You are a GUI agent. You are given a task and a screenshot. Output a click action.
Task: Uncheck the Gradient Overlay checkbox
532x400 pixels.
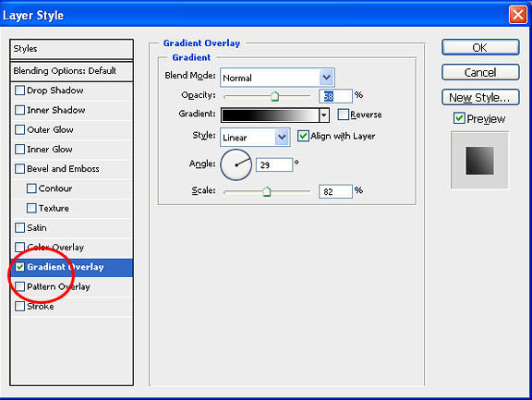(x=19, y=267)
